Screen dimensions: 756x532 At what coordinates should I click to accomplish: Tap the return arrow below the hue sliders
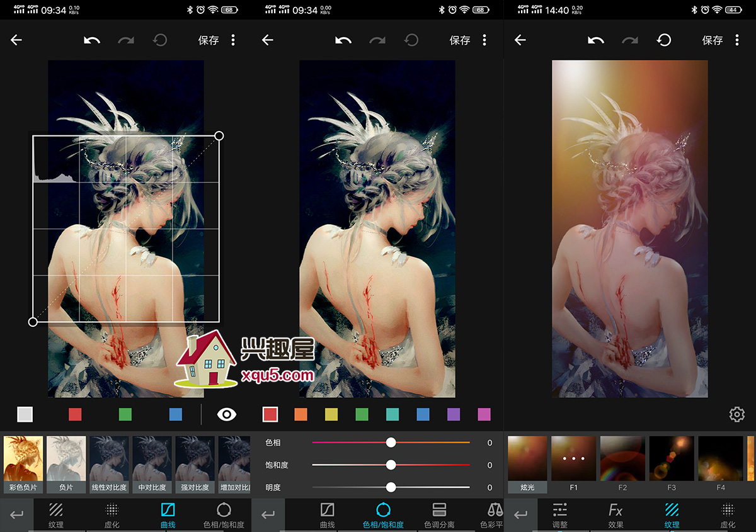[268, 515]
